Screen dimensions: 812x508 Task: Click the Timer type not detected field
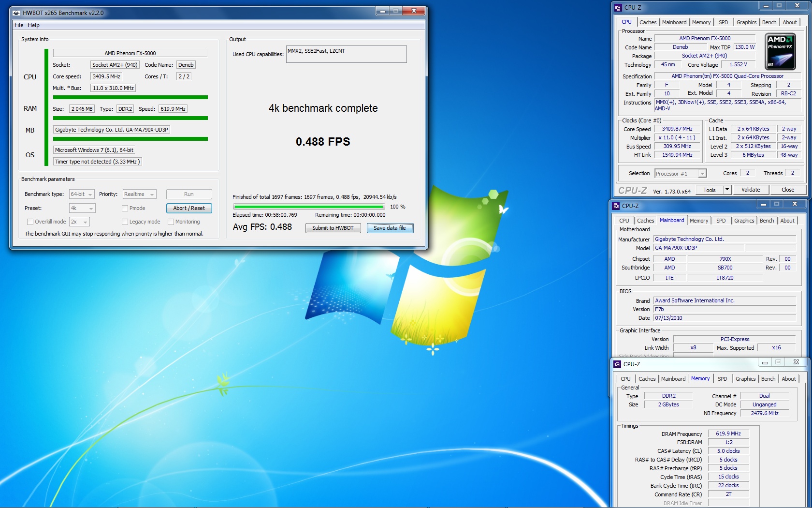pyautogui.click(x=98, y=162)
